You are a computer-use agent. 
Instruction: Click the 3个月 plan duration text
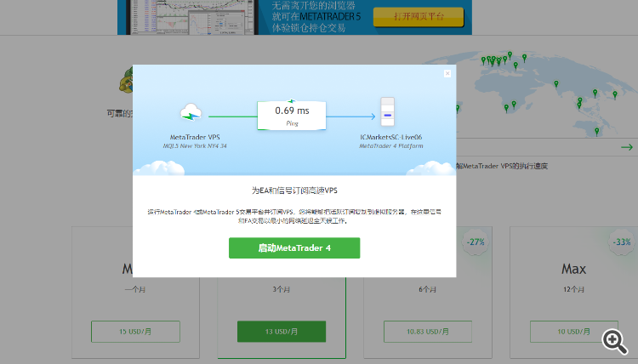(282, 289)
